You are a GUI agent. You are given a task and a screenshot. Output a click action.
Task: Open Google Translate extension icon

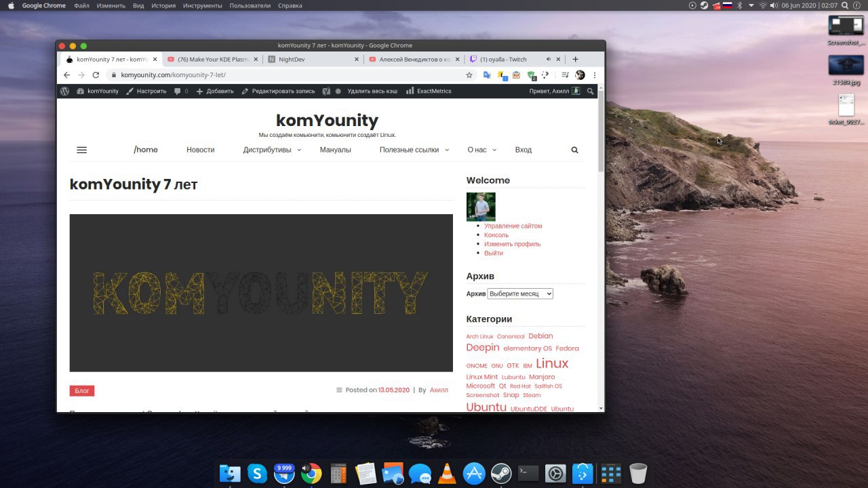pyautogui.click(x=487, y=75)
